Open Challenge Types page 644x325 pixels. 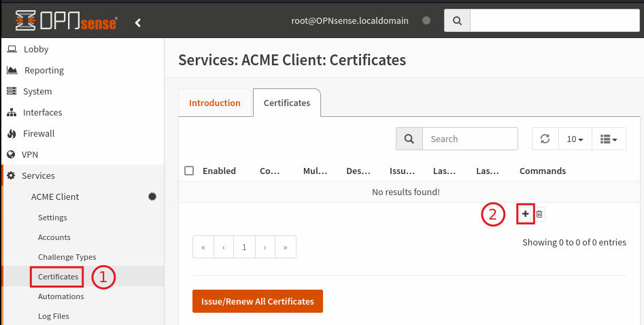tap(67, 257)
